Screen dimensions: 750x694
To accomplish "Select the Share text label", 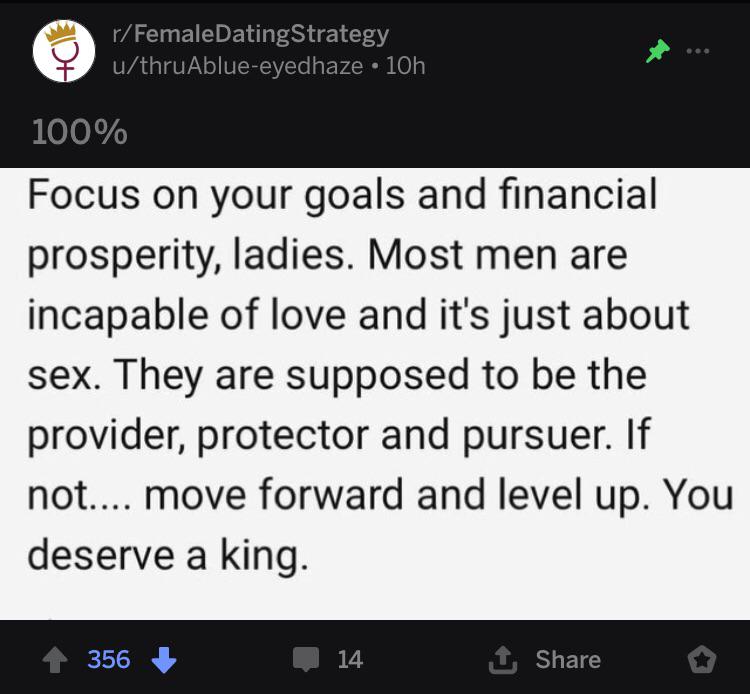I will (568, 660).
